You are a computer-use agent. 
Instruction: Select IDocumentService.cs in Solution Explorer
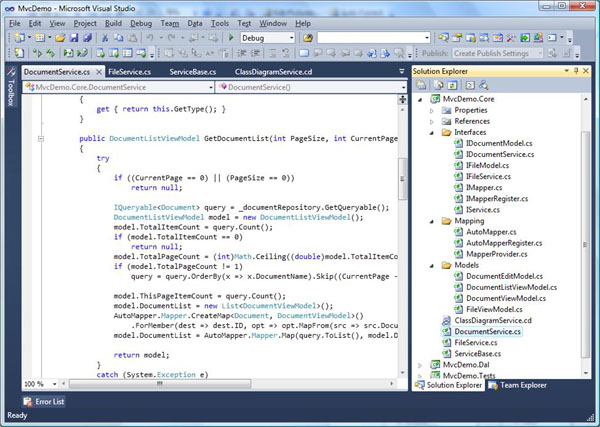click(500, 154)
